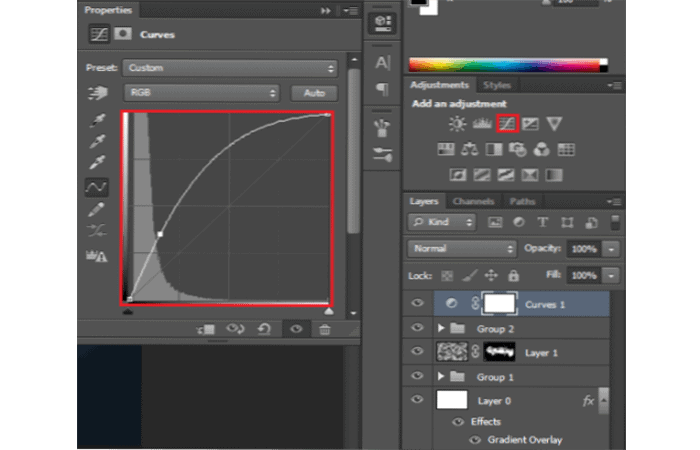Screen dimensions: 700x450
Task: Hide the Gradient Overlay effect
Action: point(475,439)
